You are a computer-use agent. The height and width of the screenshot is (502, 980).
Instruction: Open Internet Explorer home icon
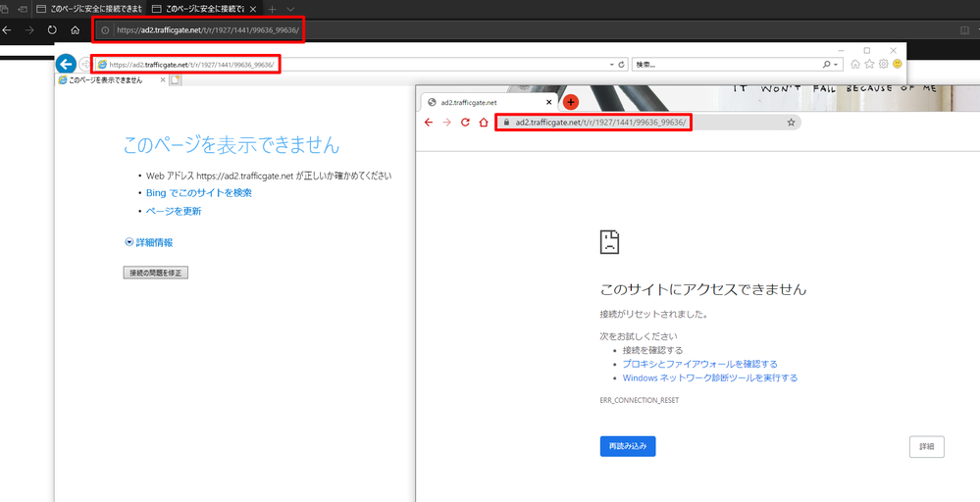[855, 64]
